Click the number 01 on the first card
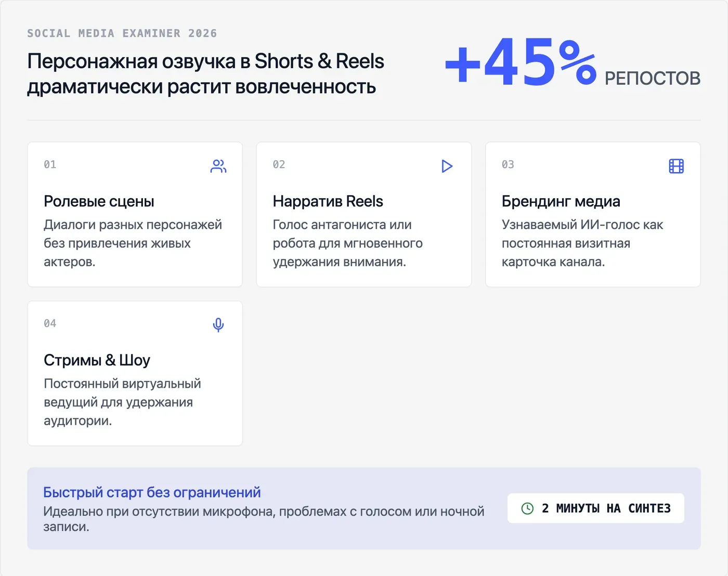This screenshot has width=728, height=576. click(x=50, y=164)
